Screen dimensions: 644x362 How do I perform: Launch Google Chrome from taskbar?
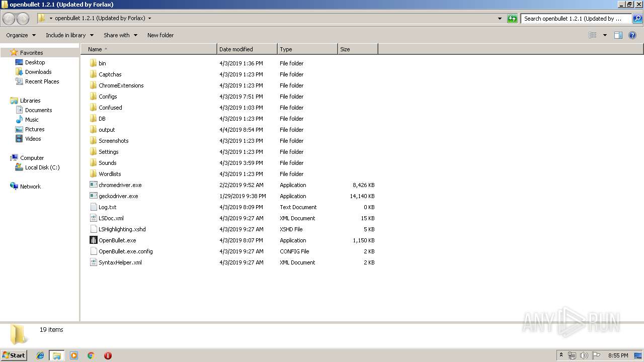[91, 355]
